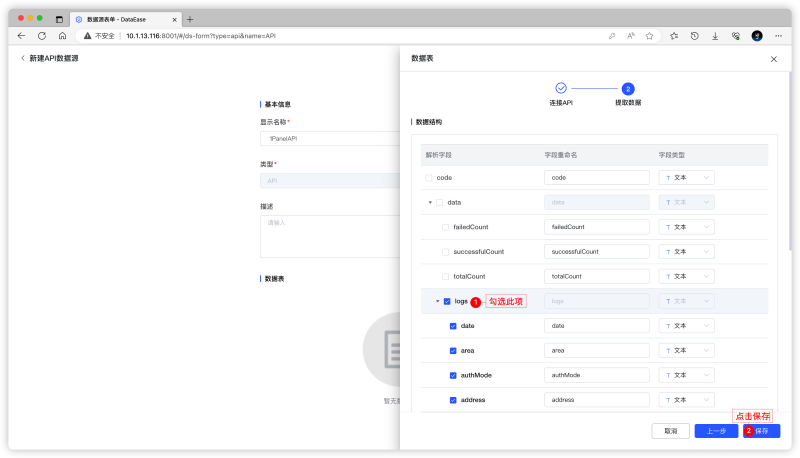
Task: Open tab actions icon left of tab
Action: coord(59,19)
